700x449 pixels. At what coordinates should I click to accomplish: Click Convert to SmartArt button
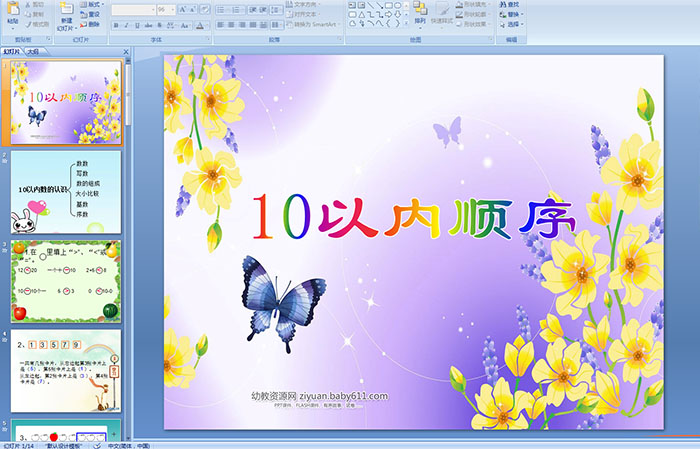click(314, 25)
